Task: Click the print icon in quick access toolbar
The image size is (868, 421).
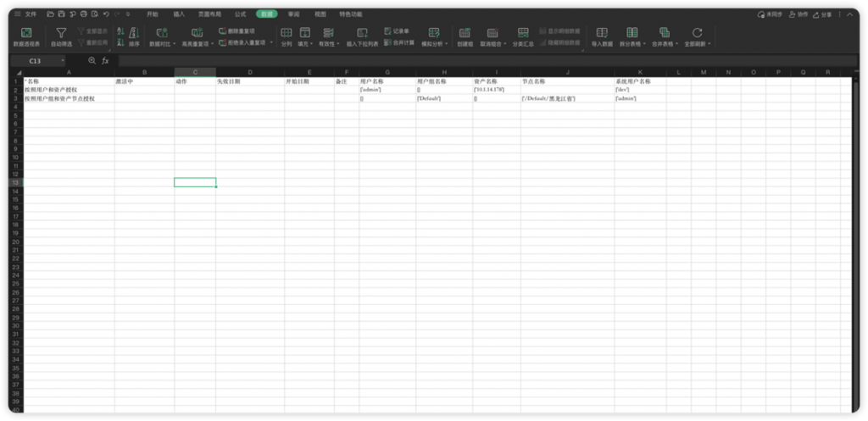Action: 84,14
